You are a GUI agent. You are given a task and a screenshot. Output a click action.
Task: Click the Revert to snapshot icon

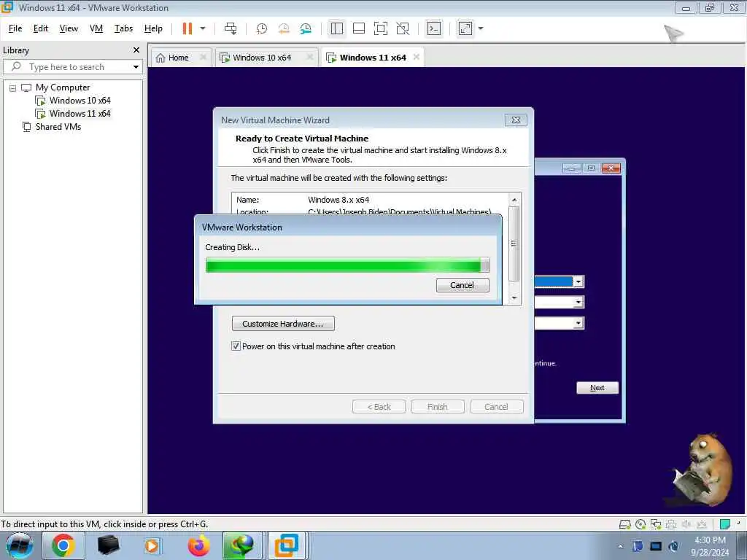284,28
